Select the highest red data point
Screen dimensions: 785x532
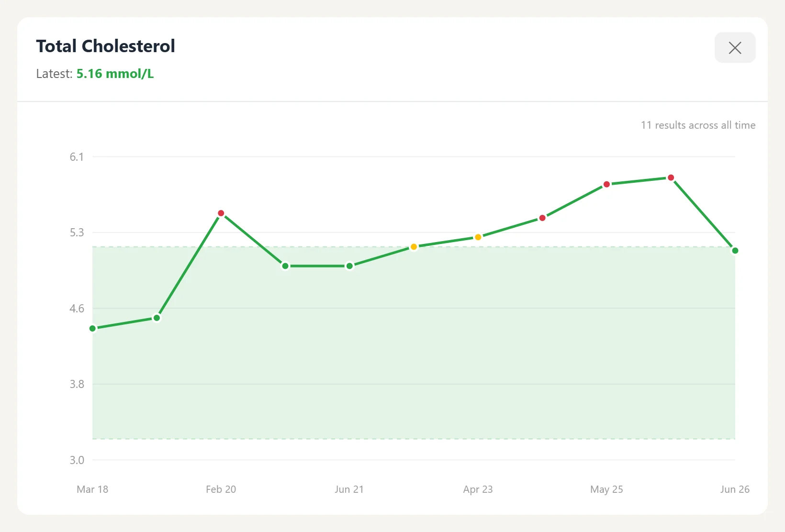[x=671, y=177]
